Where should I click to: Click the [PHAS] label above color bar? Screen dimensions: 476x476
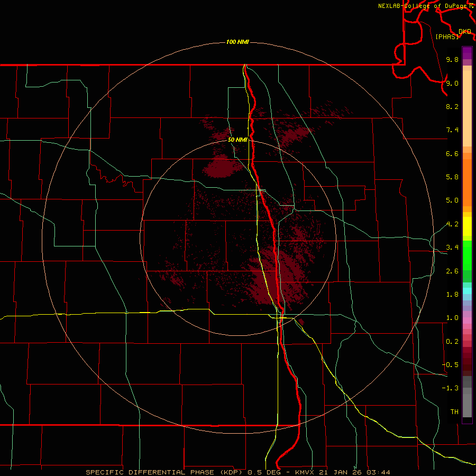pyautogui.click(x=447, y=36)
